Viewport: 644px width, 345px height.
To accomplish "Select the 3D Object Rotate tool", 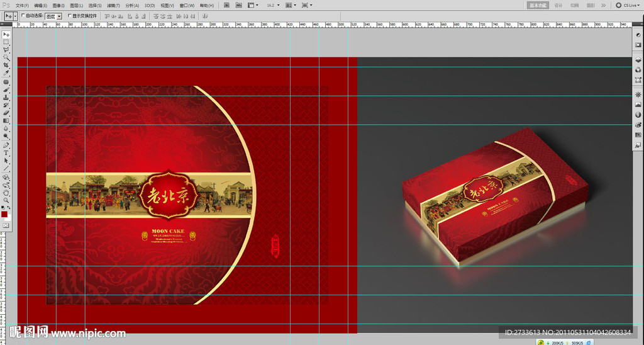I will [6, 178].
